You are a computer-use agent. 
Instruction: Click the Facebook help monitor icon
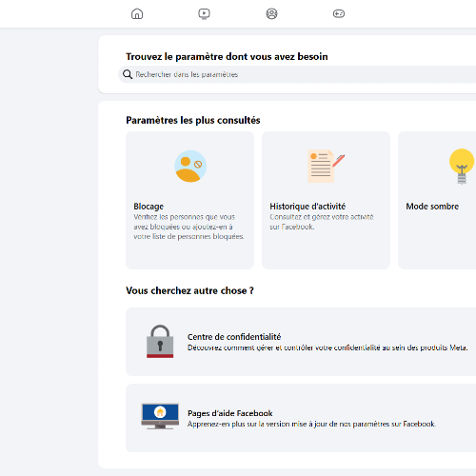point(160,416)
